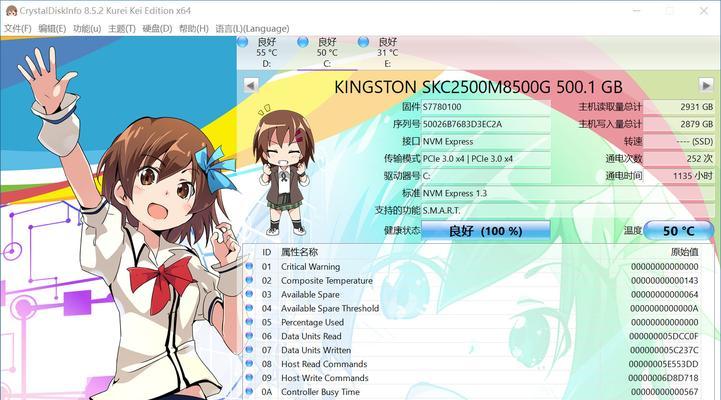Viewport: 721px width, 400px height.
Task: Click the serial number field 50026B7683D3EC2A
Action: 486,124
